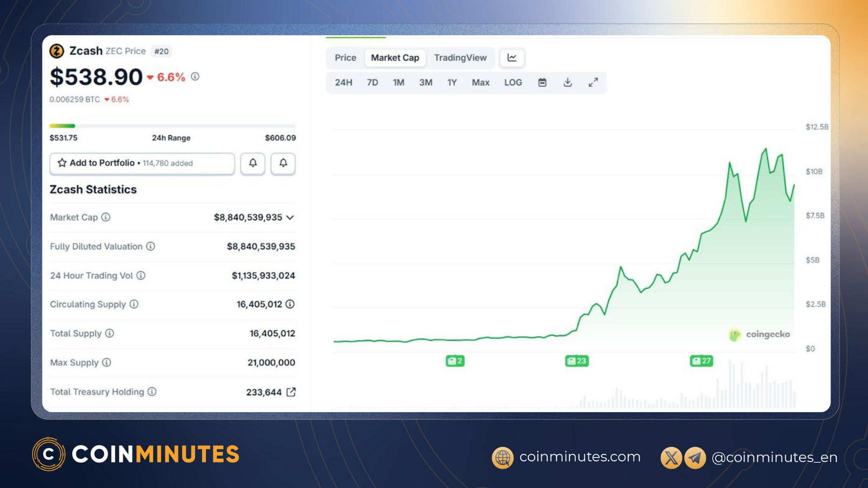Star Zcash via Add to Portfolio

(61, 163)
